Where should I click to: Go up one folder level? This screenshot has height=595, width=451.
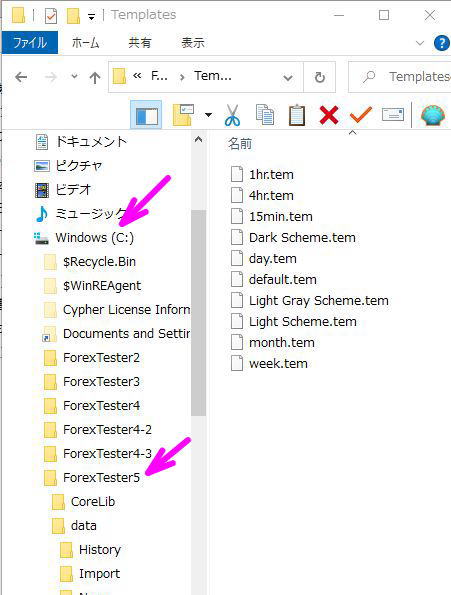[x=95, y=77]
